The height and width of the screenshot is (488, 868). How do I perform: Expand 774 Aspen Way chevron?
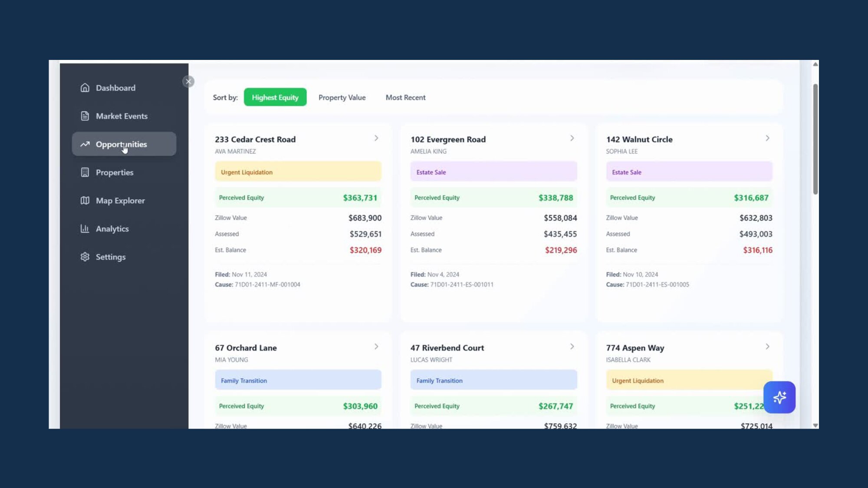click(x=767, y=346)
